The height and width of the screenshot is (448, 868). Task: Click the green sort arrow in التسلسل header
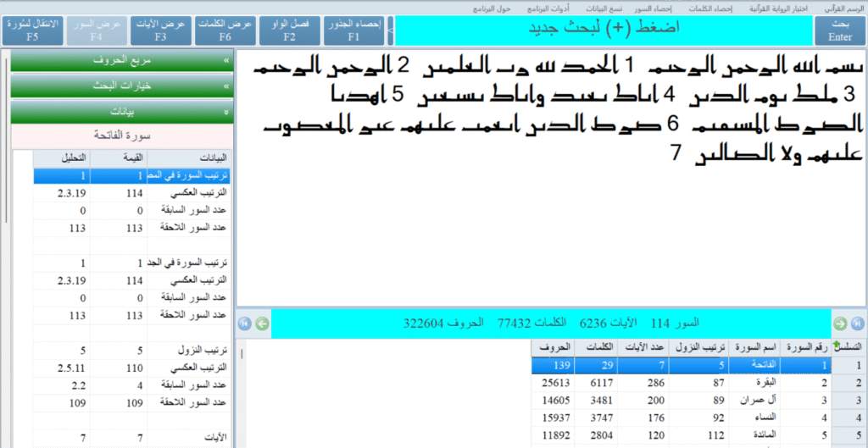tap(837, 345)
